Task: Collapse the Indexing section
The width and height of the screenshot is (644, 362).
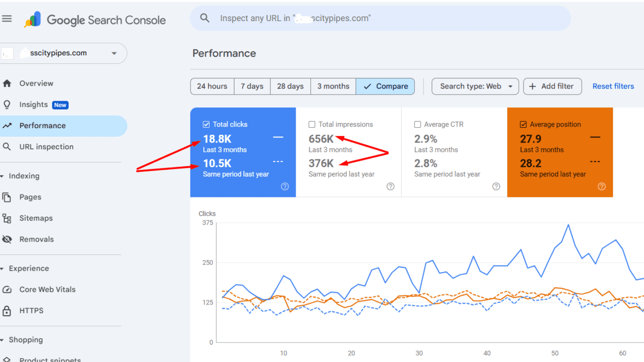Action: [3, 176]
